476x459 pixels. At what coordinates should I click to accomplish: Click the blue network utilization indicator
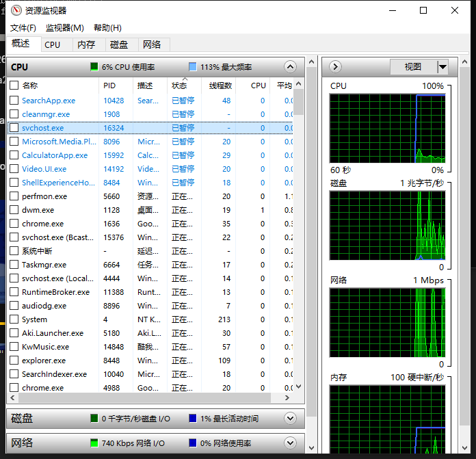point(192,443)
